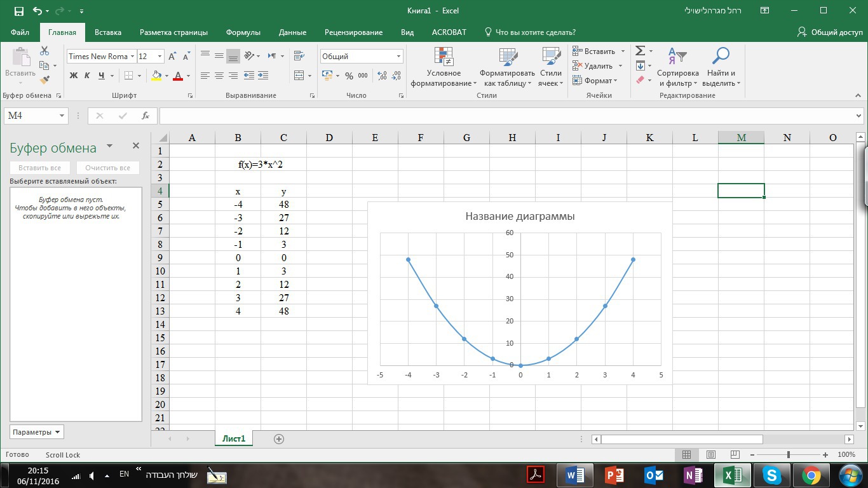Open the font name dropdown

tap(132, 57)
